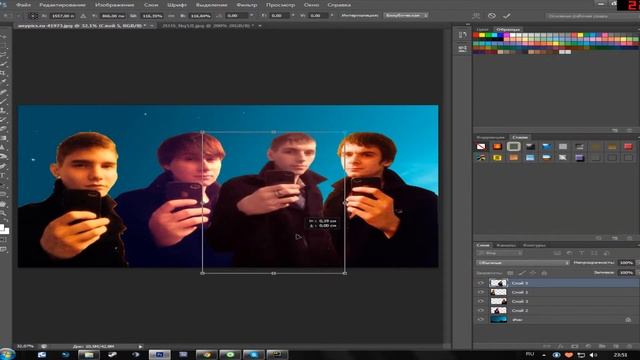The width and height of the screenshot is (640, 360).
Task: Hide the selected Слой 5 layer via eye
Action: (x=480, y=283)
